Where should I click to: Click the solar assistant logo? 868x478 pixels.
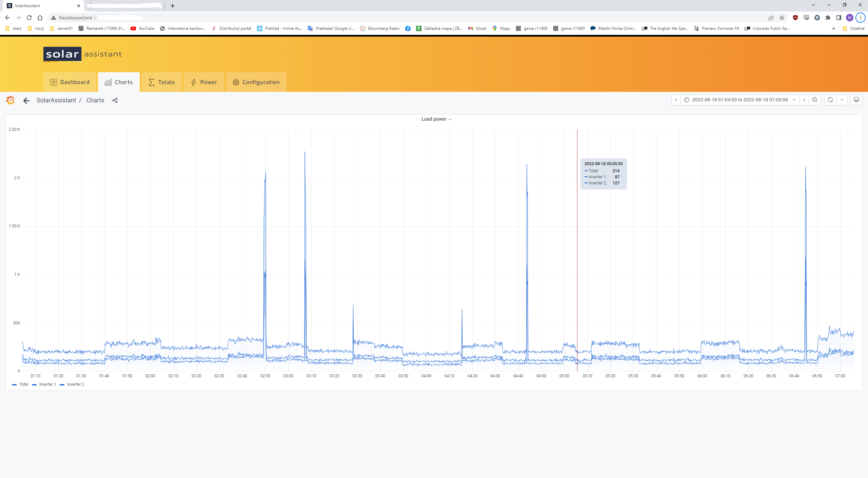pos(83,54)
